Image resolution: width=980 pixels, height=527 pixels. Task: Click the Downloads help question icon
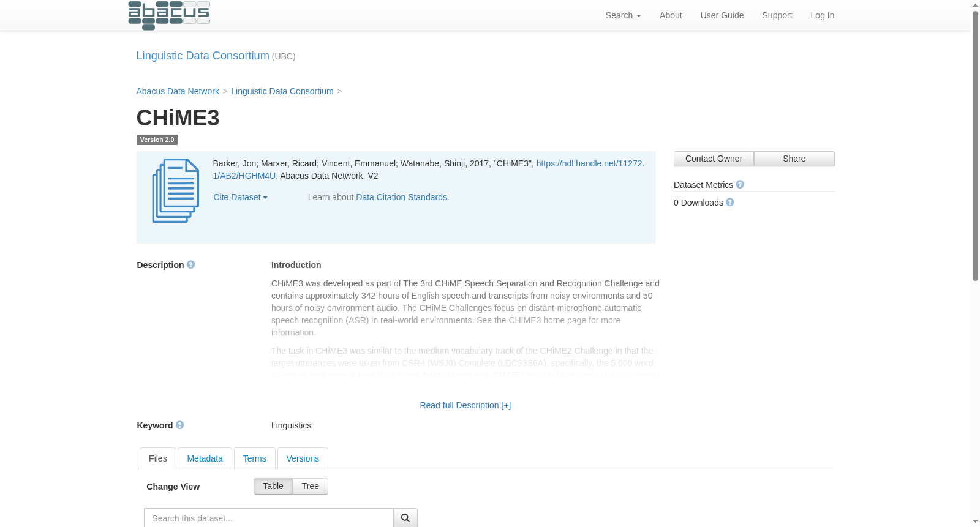730,202
